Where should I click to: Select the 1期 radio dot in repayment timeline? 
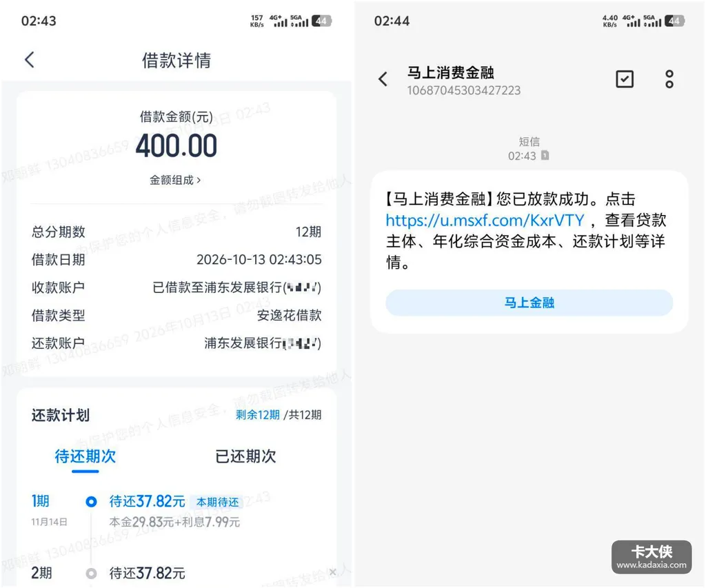coord(92,502)
